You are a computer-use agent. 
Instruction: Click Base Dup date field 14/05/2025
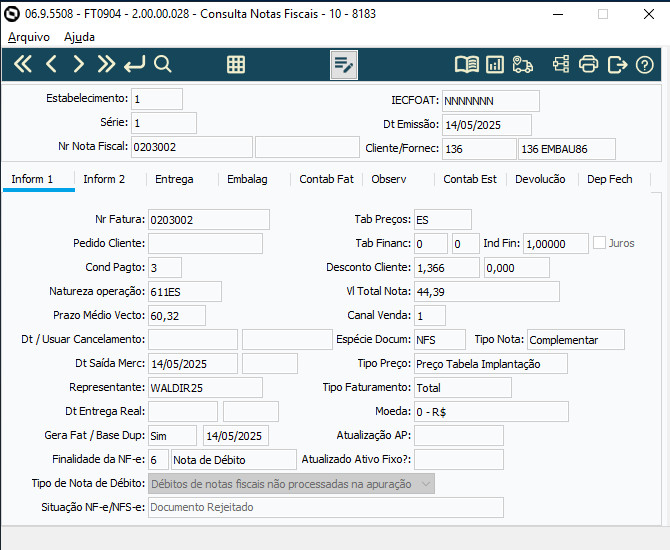236,435
